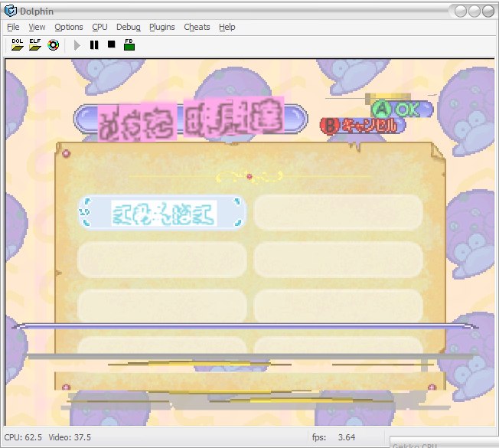Stop the emulation
The height and width of the screenshot is (448, 499).
click(x=112, y=44)
